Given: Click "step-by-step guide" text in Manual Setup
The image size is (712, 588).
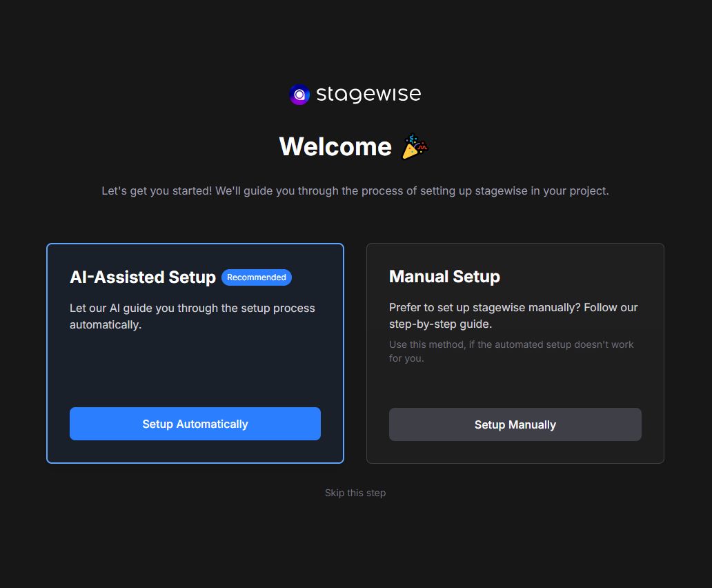Looking at the screenshot, I should click(439, 324).
